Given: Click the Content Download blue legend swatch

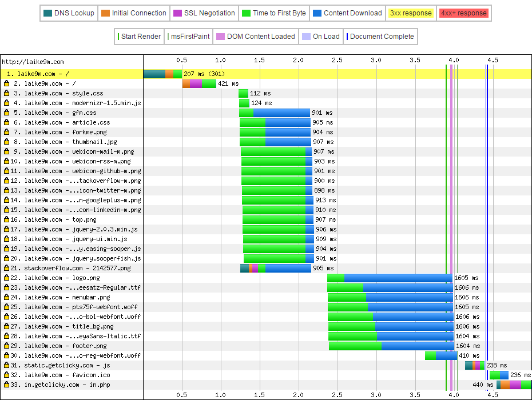Looking at the screenshot, I should coord(317,13).
